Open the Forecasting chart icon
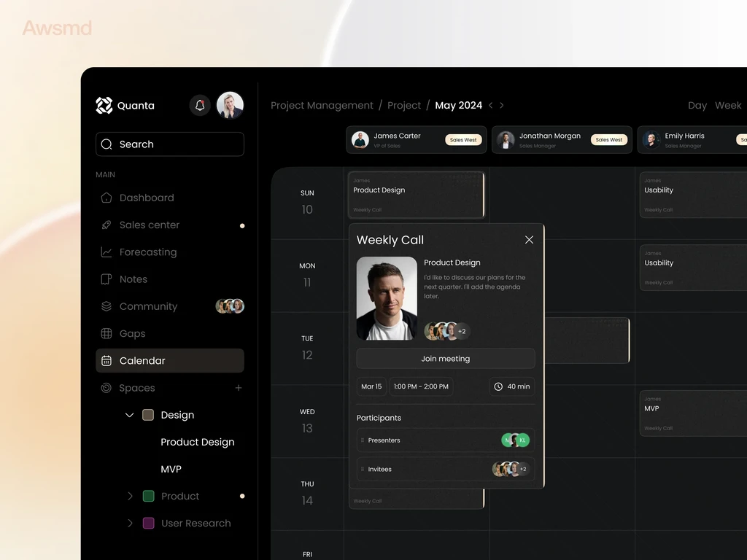747x560 pixels. [107, 252]
